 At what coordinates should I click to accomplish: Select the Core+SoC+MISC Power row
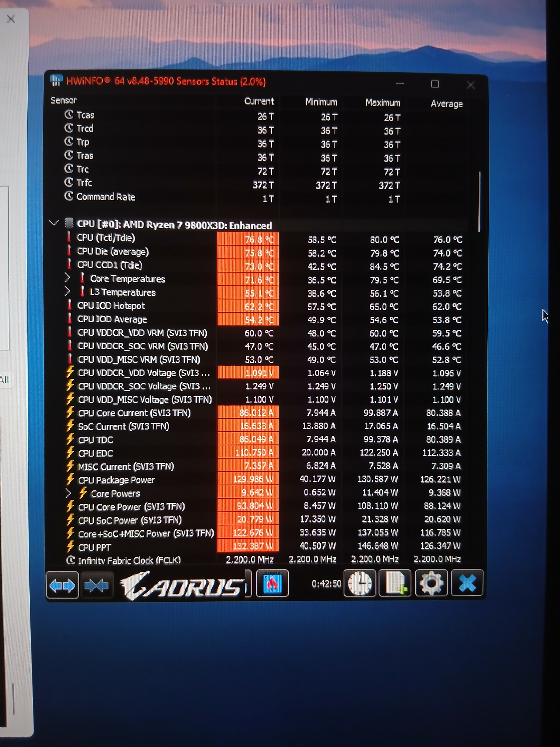coord(264,533)
